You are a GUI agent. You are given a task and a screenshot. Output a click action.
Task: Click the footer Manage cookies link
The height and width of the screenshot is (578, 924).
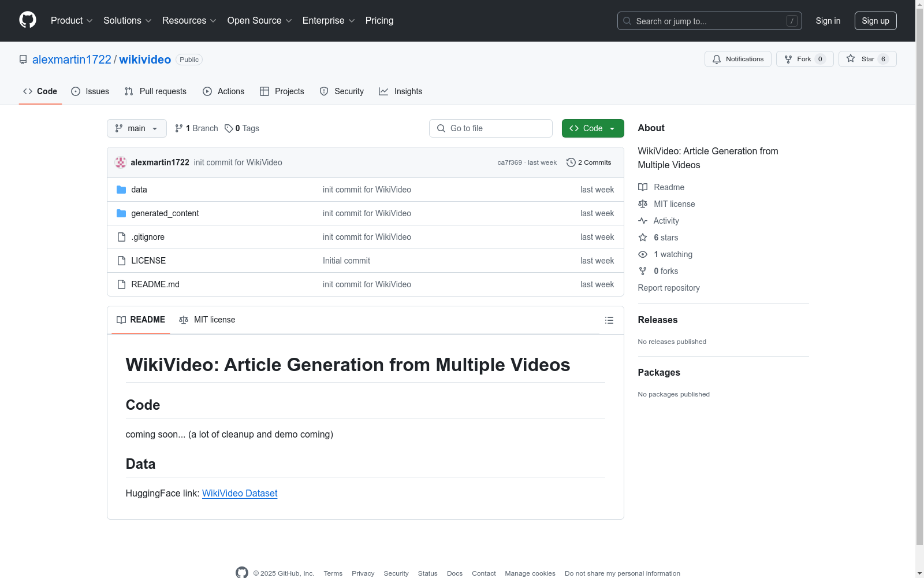point(530,573)
